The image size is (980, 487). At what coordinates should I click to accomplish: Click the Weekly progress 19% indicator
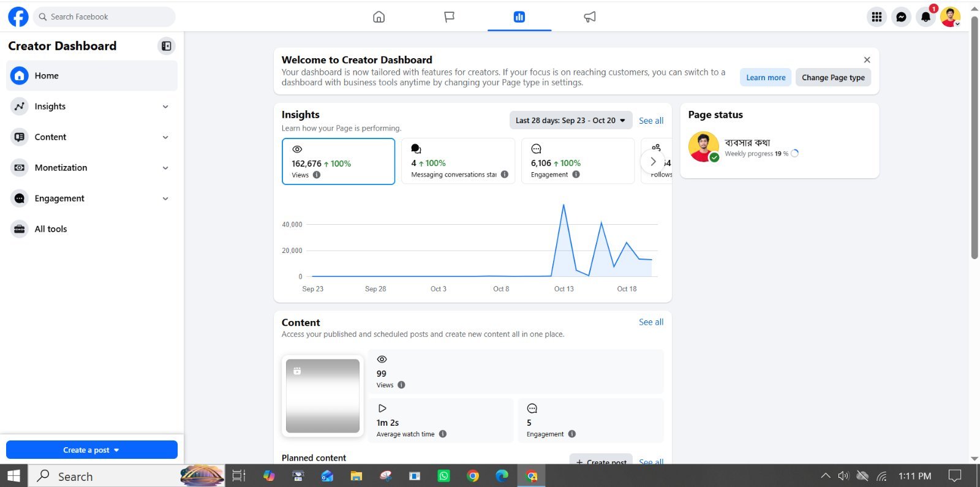point(762,154)
